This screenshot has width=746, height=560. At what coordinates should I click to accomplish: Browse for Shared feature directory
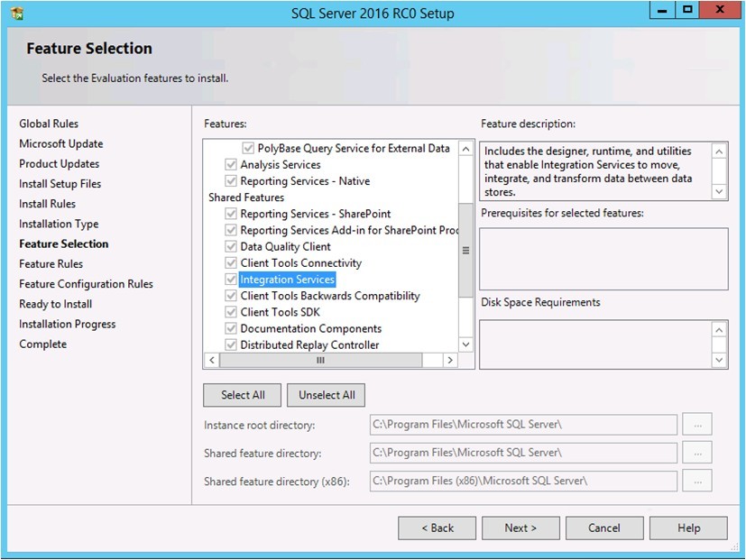coord(697,453)
